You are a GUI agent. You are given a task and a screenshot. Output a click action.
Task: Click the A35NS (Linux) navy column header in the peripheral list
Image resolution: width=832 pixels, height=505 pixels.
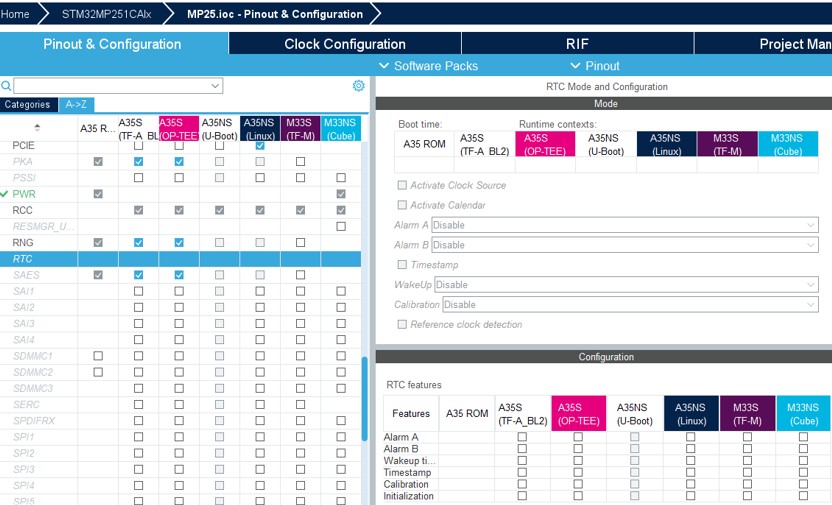[260, 129]
